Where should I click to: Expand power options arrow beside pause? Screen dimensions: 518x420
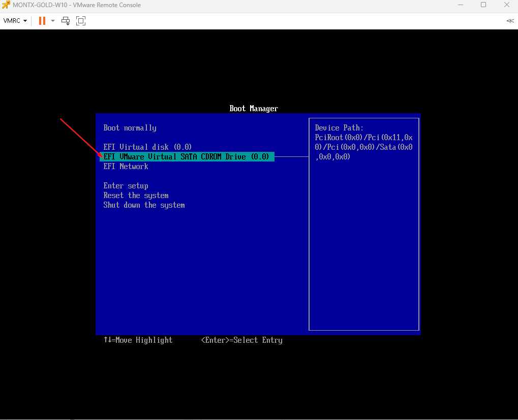[53, 21]
